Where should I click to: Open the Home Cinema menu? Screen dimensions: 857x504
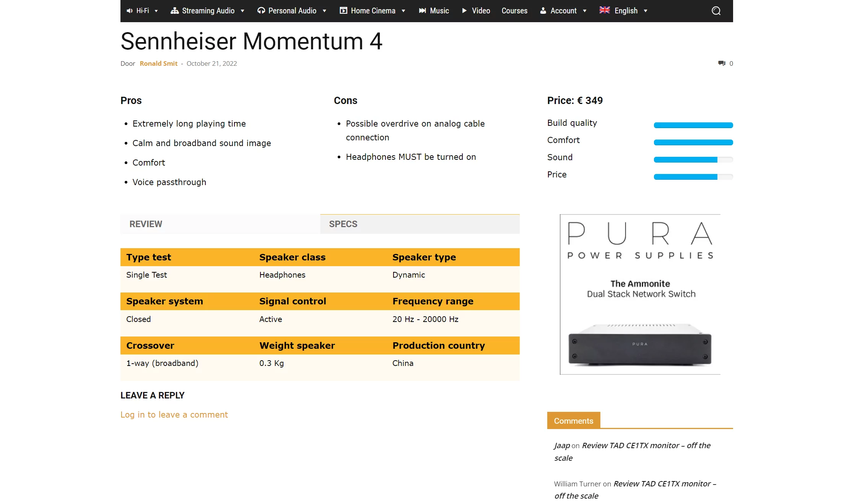pos(373,11)
